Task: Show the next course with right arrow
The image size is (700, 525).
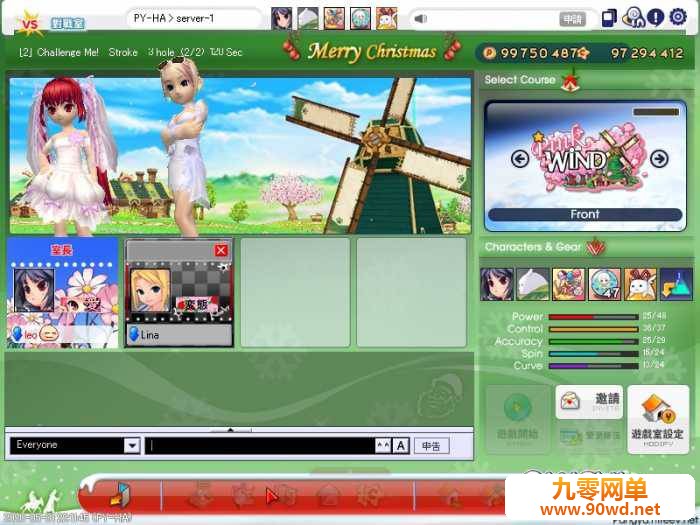Action: pyautogui.click(x=659, y=158)
